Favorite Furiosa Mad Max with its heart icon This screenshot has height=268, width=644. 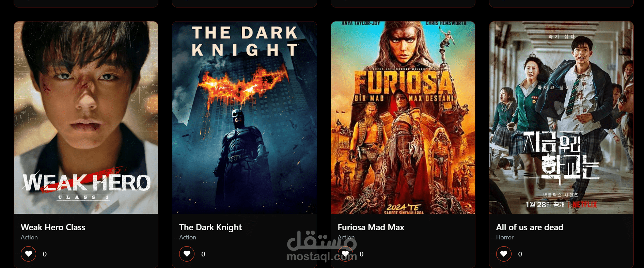345,254
